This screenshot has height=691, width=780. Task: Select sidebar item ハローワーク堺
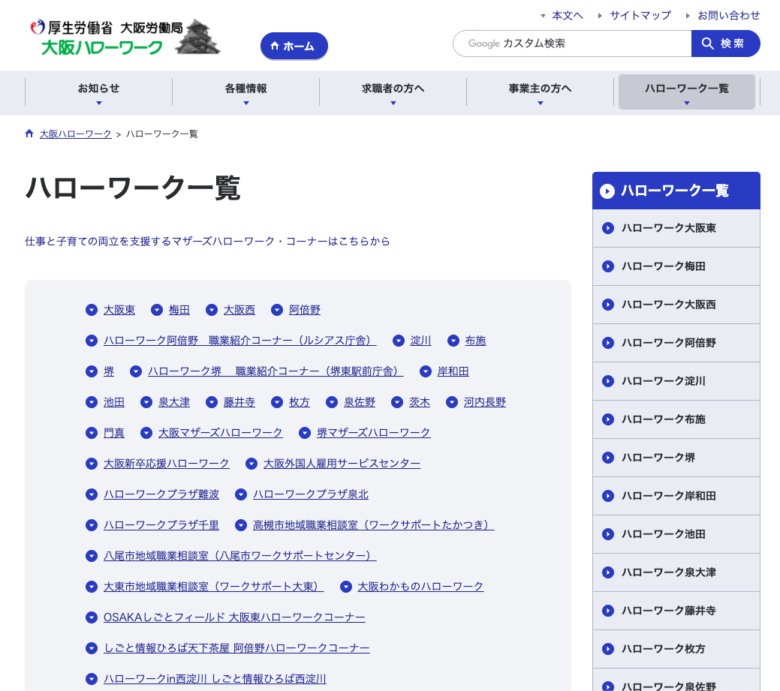pyautogui.click(x=676, y=458)
